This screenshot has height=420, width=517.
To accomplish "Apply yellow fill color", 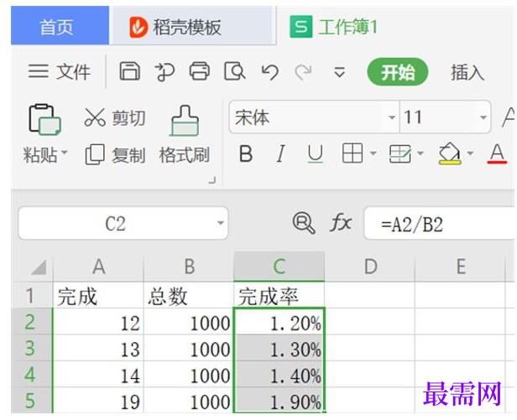I will 450,153.
